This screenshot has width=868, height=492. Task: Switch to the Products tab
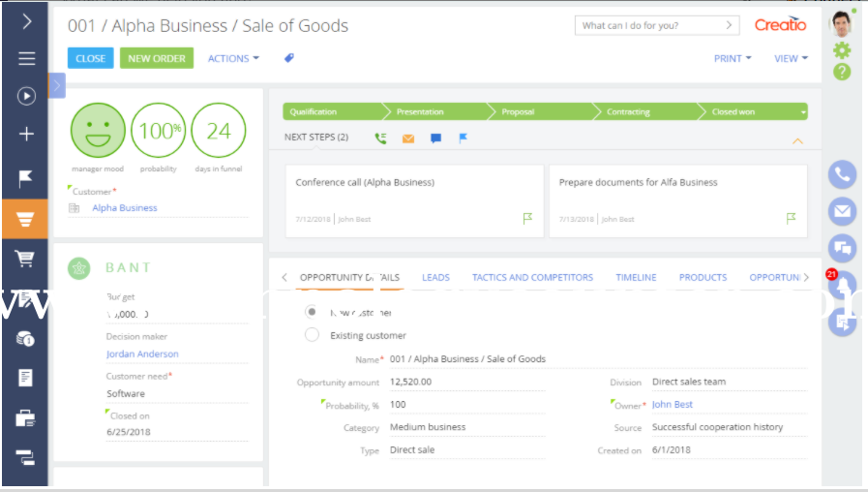click(703, 277)
